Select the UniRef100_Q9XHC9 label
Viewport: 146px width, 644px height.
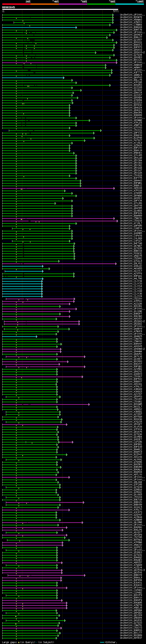pyautogui.click(x=131, y=35)
